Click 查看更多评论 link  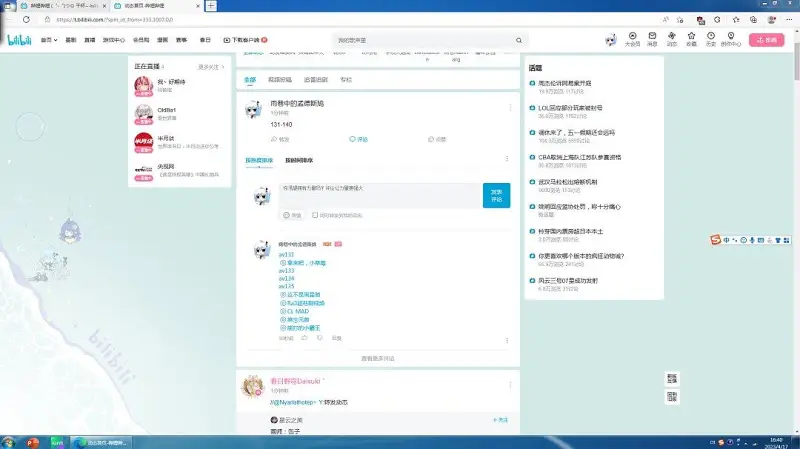tap(378, 359)
